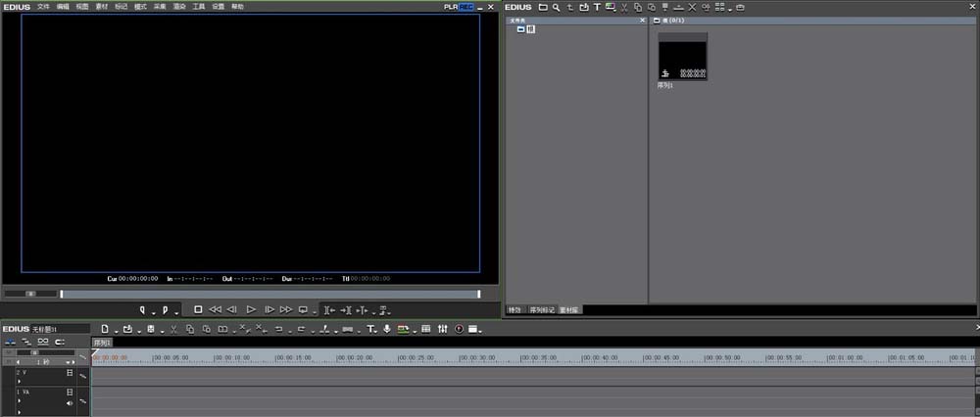Toggle REC mode in the player header
980x417 pixels.
coord(466,7)
